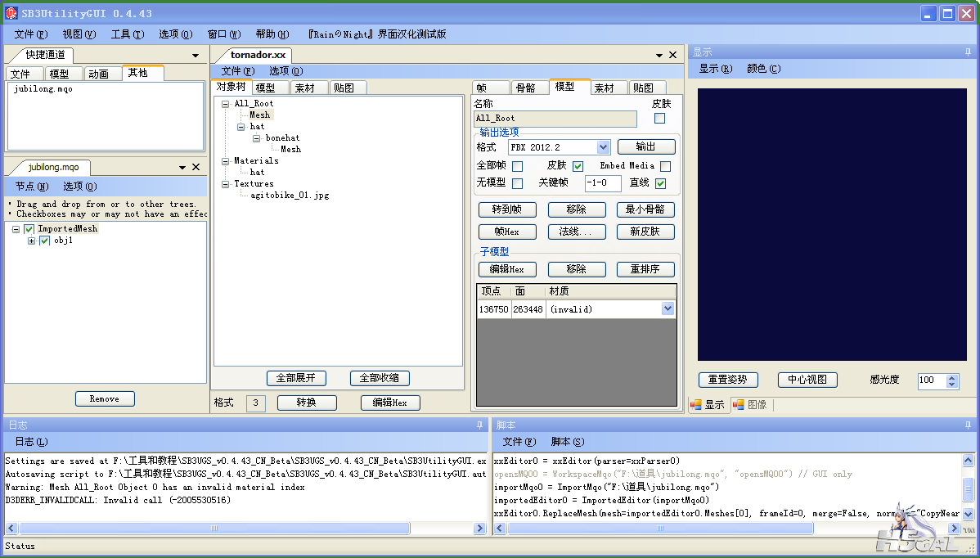Pin the 显示 display panel
The height and width of the screenshot is (558, 980).
pyautogui.click(x=968, y=52)
